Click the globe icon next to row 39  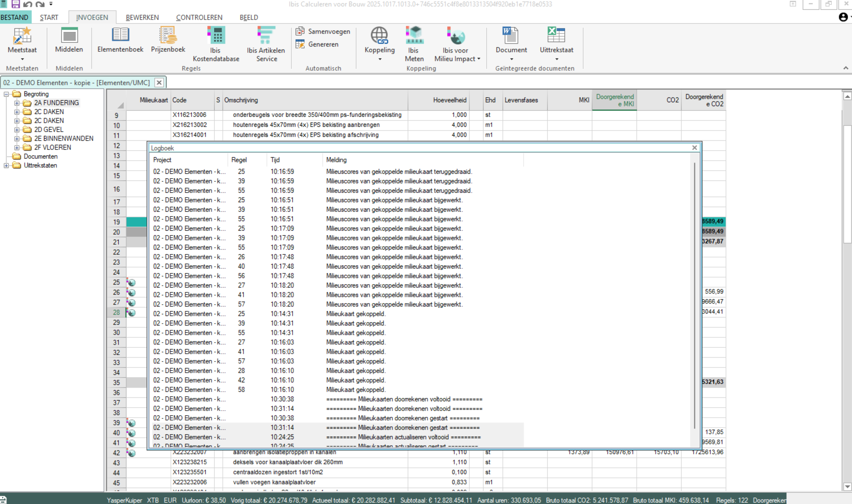click(131, 423)
